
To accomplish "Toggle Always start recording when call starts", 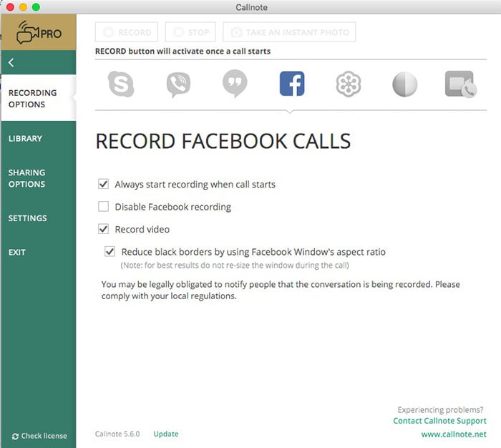I will 103,184.
